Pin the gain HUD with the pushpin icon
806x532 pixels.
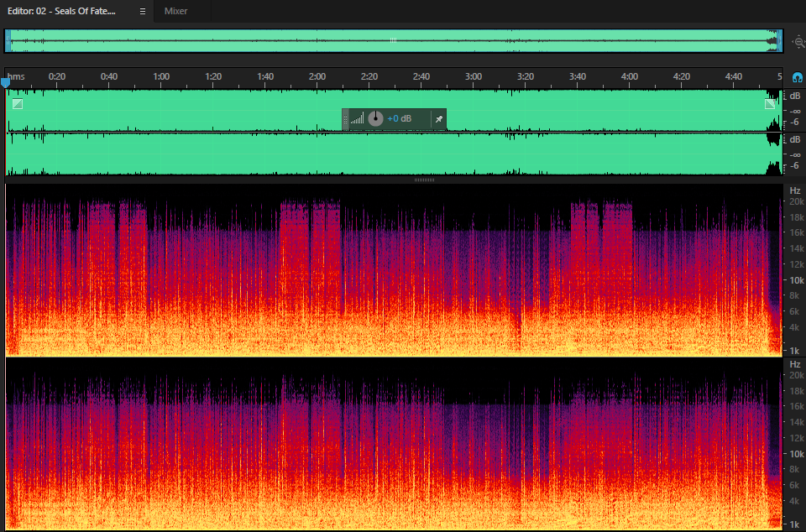tap(438, 119)
